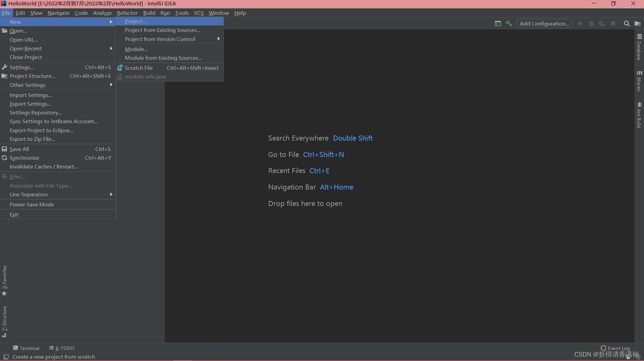Click the Search Everywhere magnifier icon

coord(627,23)
